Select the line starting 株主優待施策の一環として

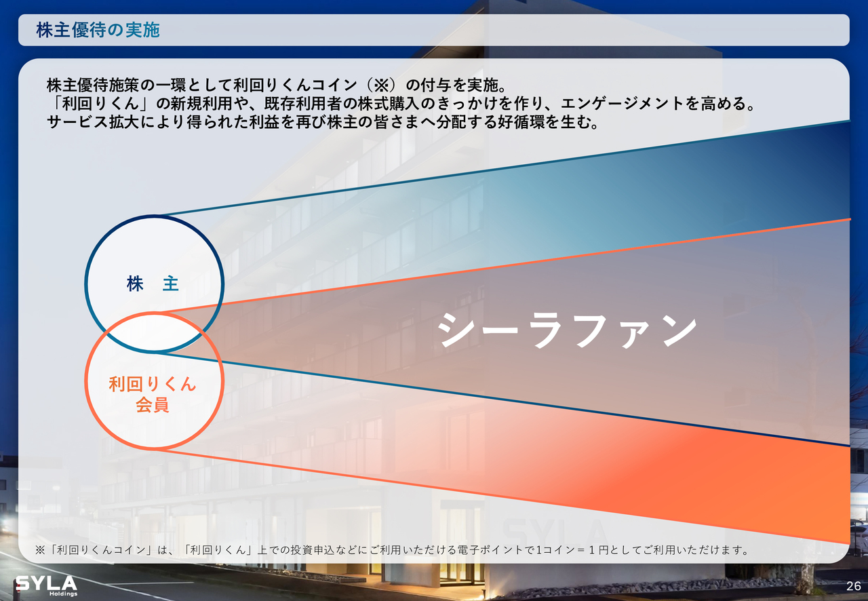click(x=277, y=85)
